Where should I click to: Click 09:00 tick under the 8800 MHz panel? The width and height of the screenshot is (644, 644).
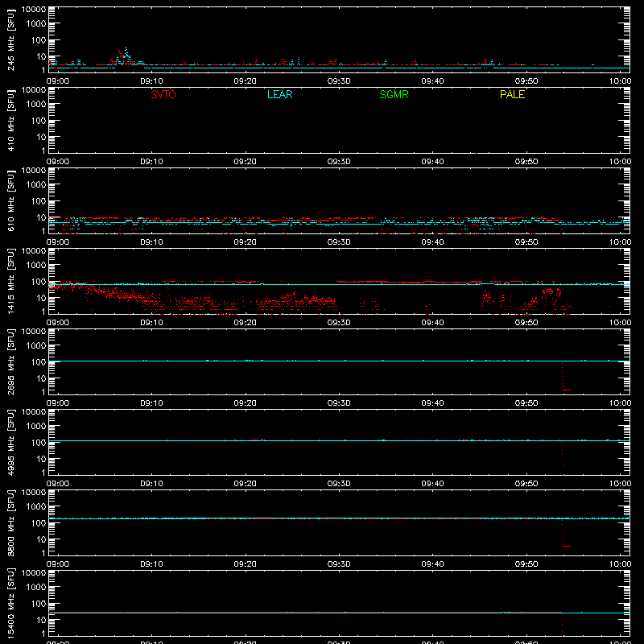pos(57,564)
